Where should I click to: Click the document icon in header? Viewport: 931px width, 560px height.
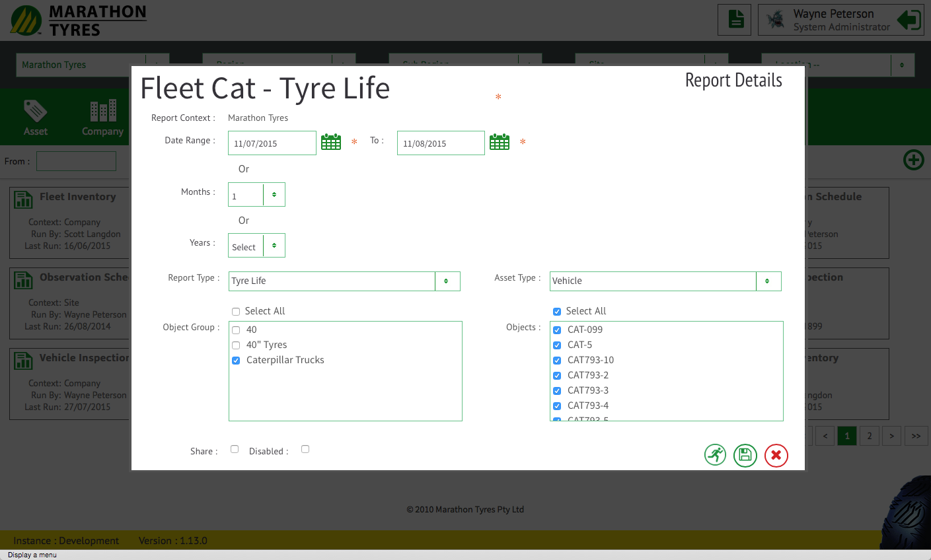(735, 20)
